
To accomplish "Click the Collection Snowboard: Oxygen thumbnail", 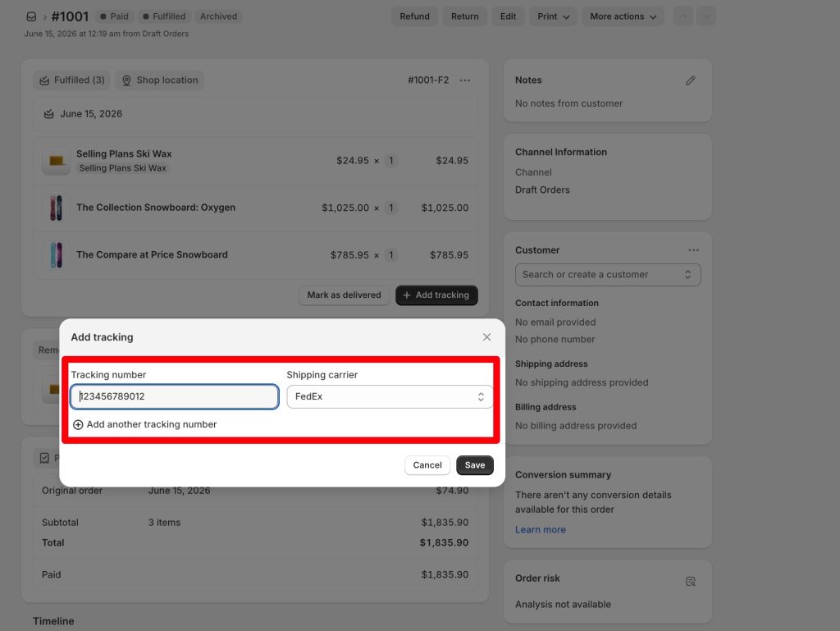I will tap(57, 208).
